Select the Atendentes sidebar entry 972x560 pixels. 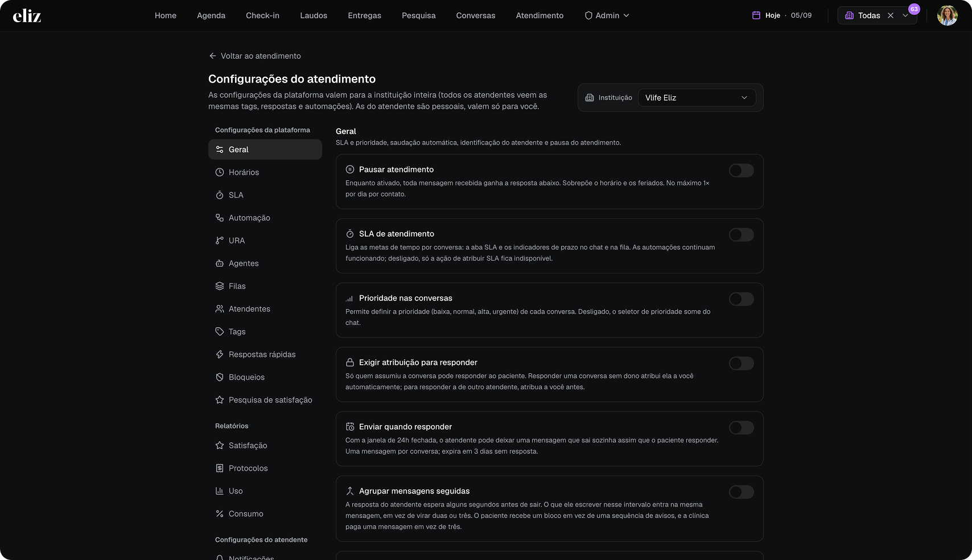click(265, 309)
